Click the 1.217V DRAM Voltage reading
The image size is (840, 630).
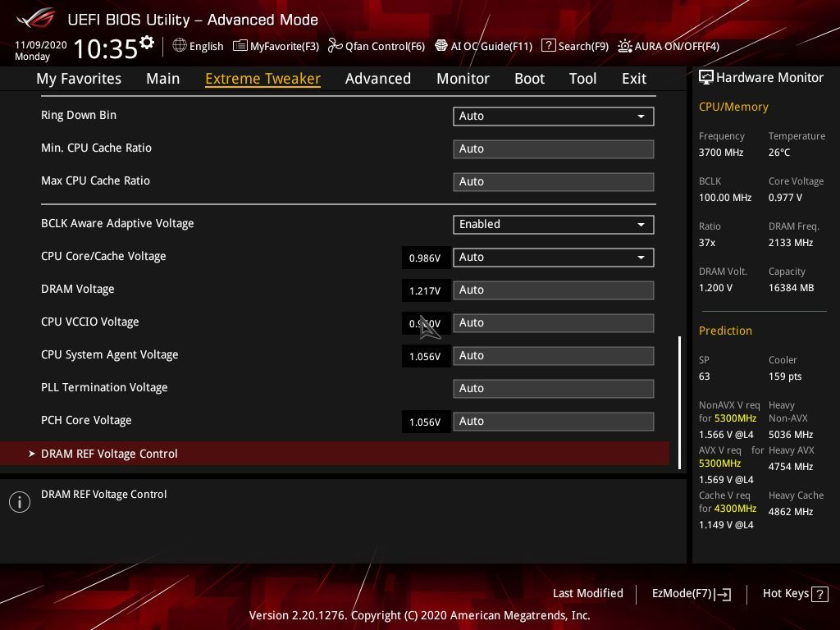tap(425, 291)
